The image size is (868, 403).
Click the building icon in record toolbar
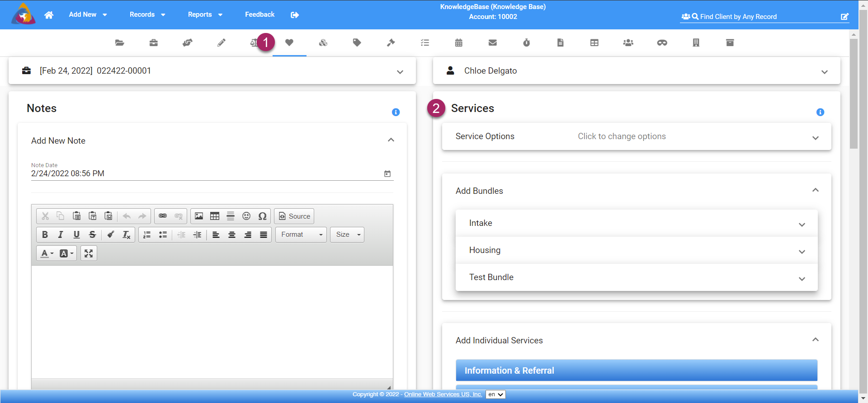point(696,42)
